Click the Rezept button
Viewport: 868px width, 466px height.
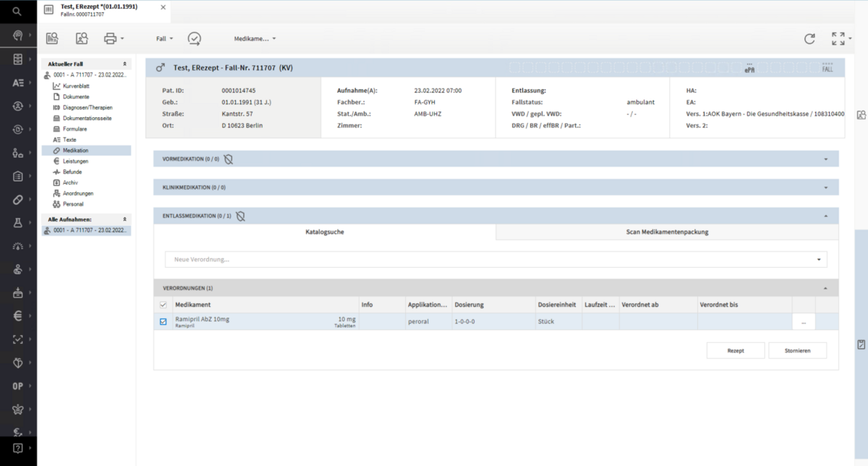(x=736, y=350)
